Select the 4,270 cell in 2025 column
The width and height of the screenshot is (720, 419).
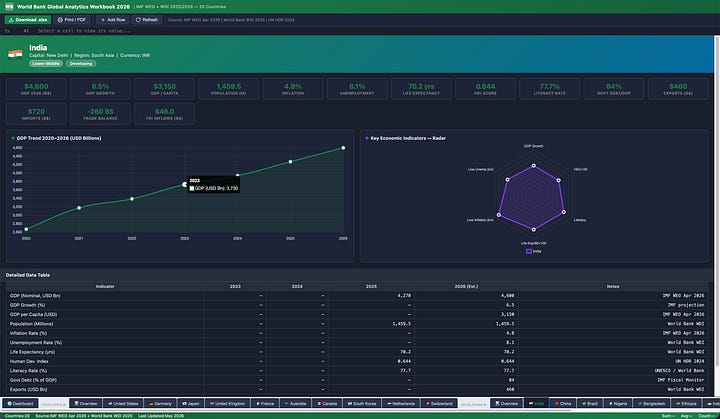pos(371,296)
